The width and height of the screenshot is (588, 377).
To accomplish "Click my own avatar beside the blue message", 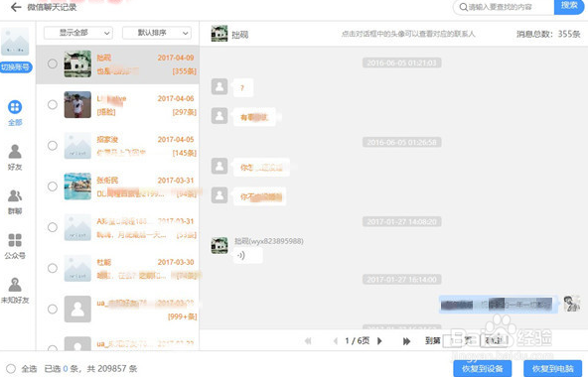I will click(572, 304).
